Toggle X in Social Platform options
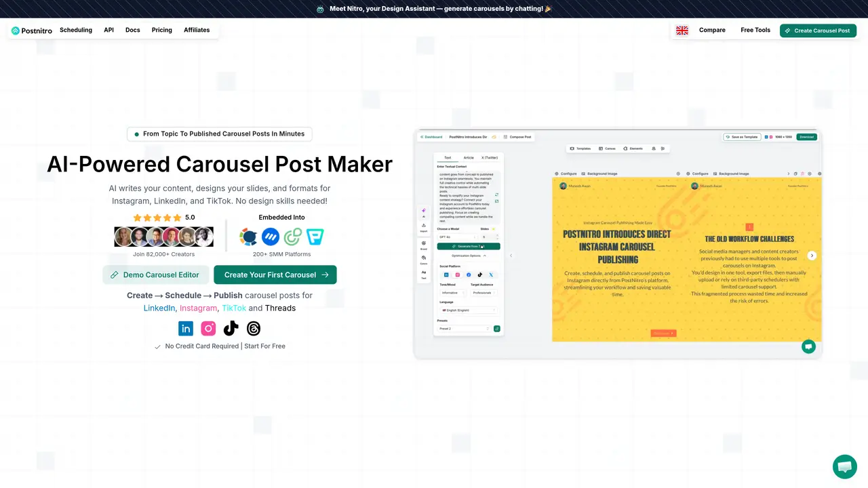 (491, 274)
